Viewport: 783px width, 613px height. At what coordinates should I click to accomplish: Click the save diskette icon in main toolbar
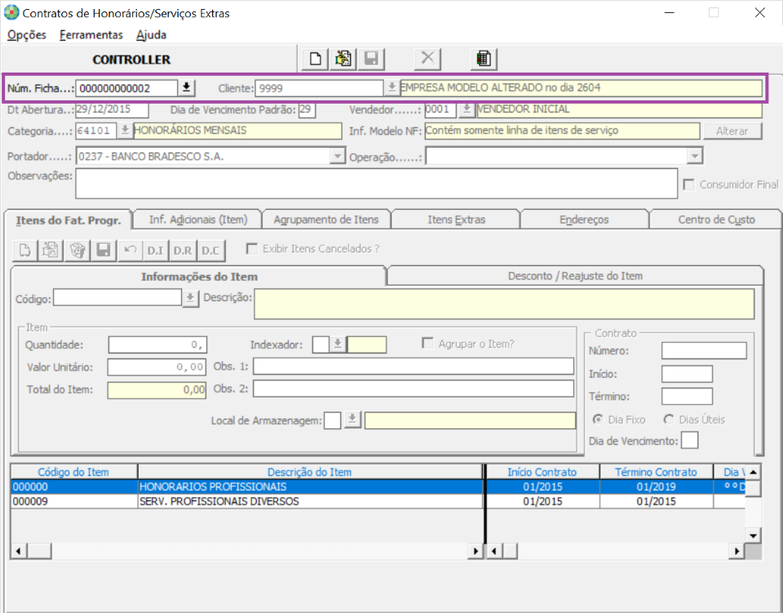[x=371, y=59]
